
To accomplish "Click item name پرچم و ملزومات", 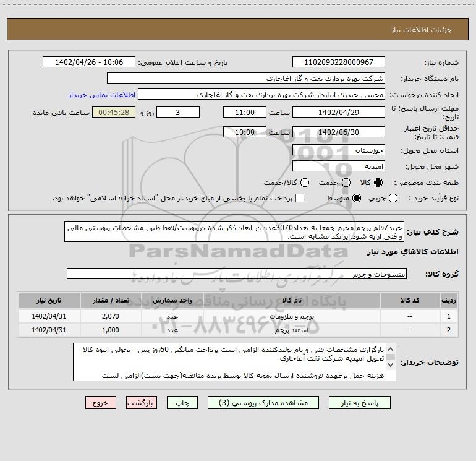I will click(x=291, y=316).
